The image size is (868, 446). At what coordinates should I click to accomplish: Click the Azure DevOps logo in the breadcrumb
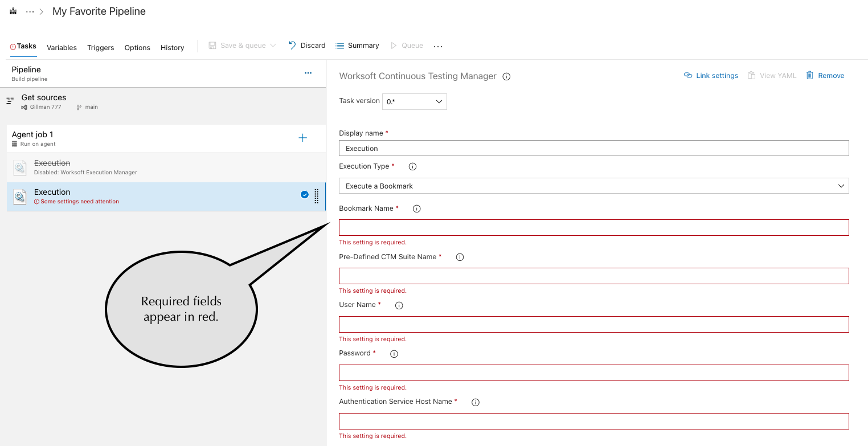pos(13,10)
